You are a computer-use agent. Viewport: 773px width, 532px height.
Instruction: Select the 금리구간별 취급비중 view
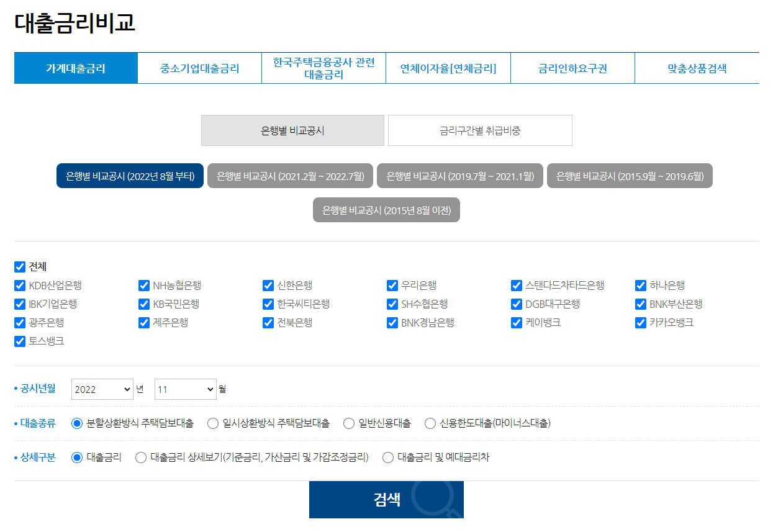(x=479, y=130)
